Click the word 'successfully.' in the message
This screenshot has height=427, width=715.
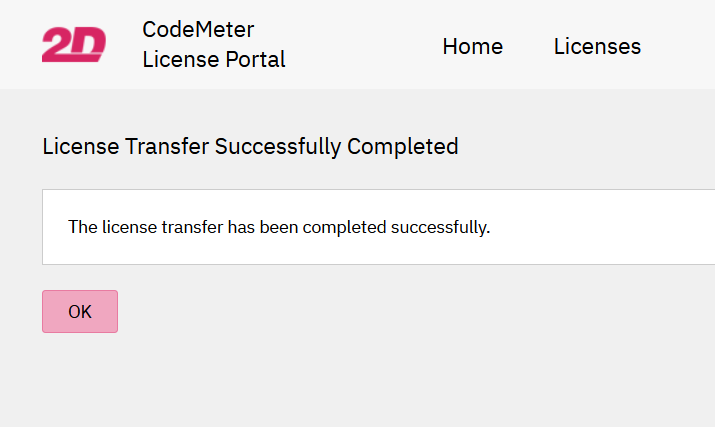440,227
